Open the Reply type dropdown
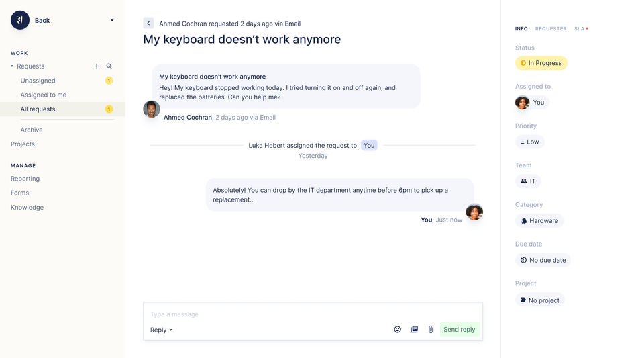The height and width of the screenshot is (358, 644). click(x=161, y=330)
